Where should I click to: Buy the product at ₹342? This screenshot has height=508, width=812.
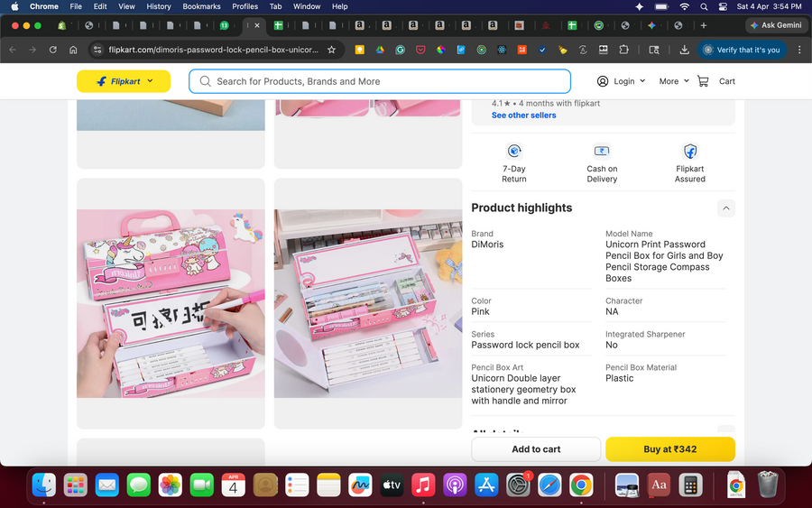[x=670, y=449]
